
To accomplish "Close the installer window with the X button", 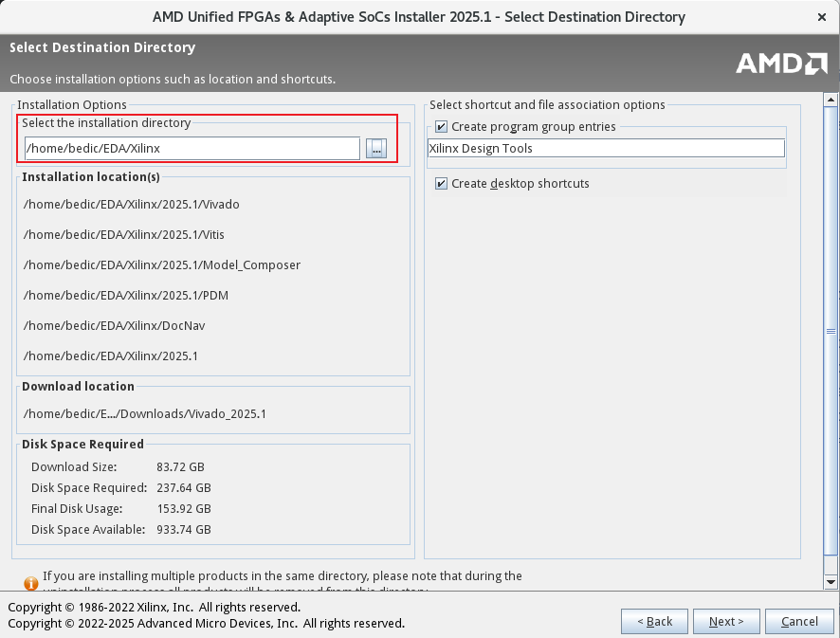I will tap(820, 17).
